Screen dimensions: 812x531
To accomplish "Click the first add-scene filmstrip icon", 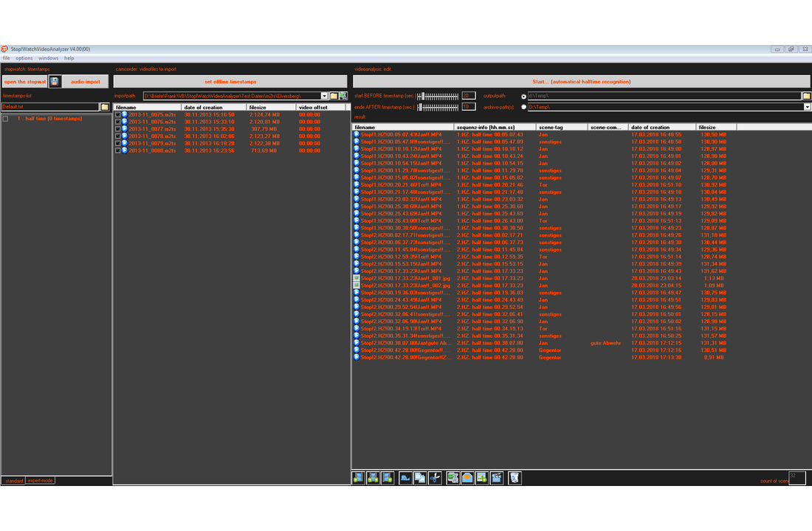I will (358, 478).
